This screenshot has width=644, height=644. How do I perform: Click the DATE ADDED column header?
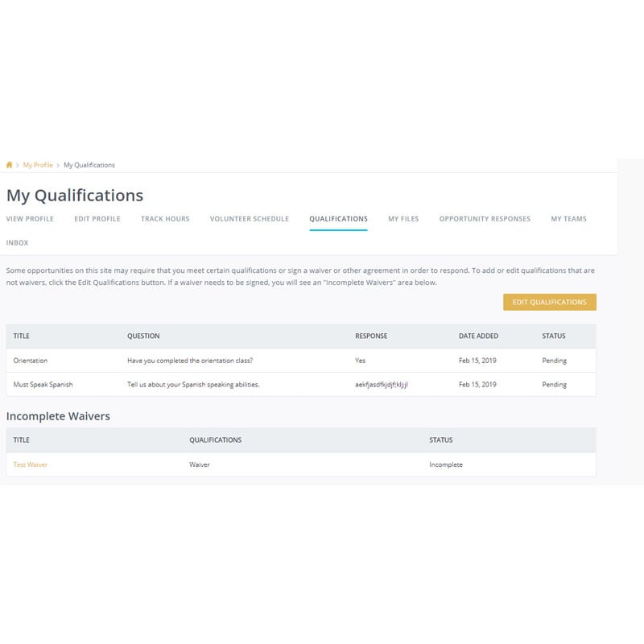point(477,336)
